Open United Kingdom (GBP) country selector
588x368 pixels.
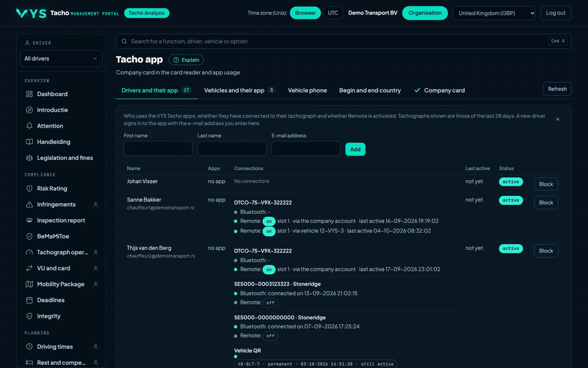(x=494, y=13)
